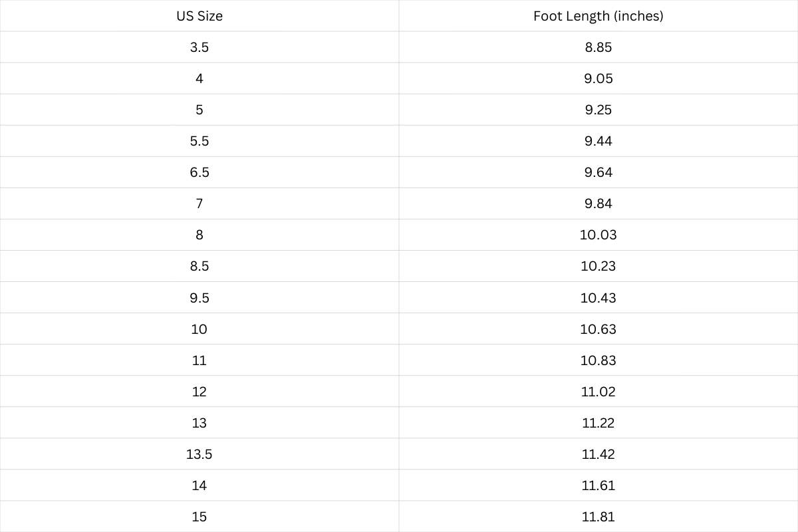Click the US size 4 cell

pos(199,78)
